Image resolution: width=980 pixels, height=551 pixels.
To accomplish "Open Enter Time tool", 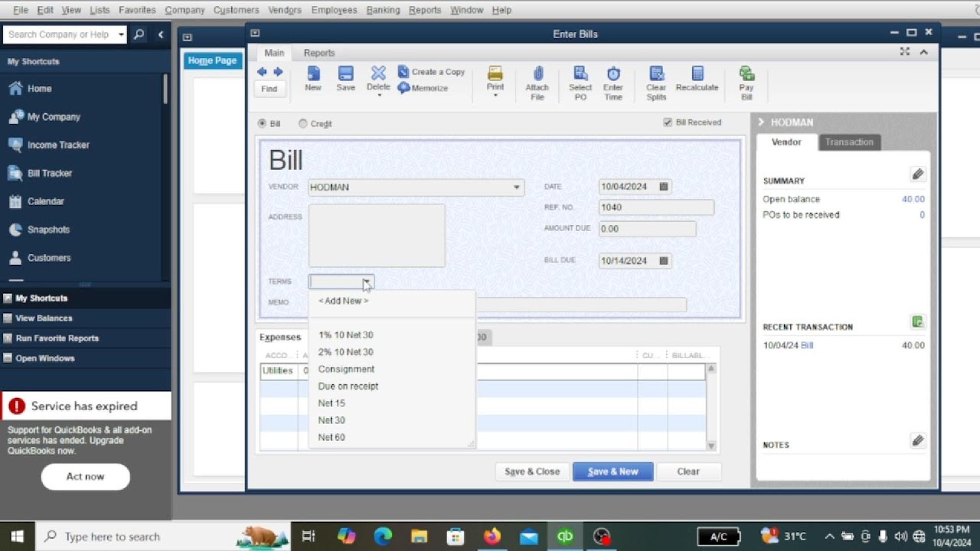I will (x=613, y=83).
